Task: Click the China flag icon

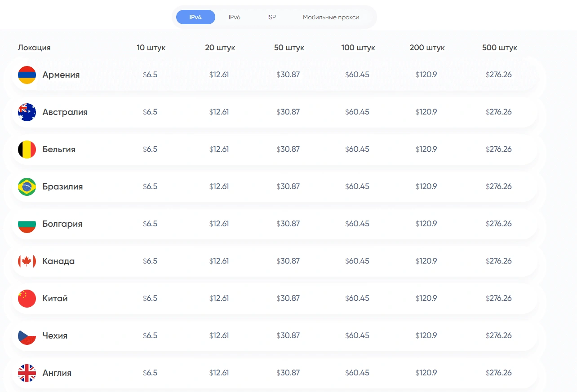Action: point(27,299)
